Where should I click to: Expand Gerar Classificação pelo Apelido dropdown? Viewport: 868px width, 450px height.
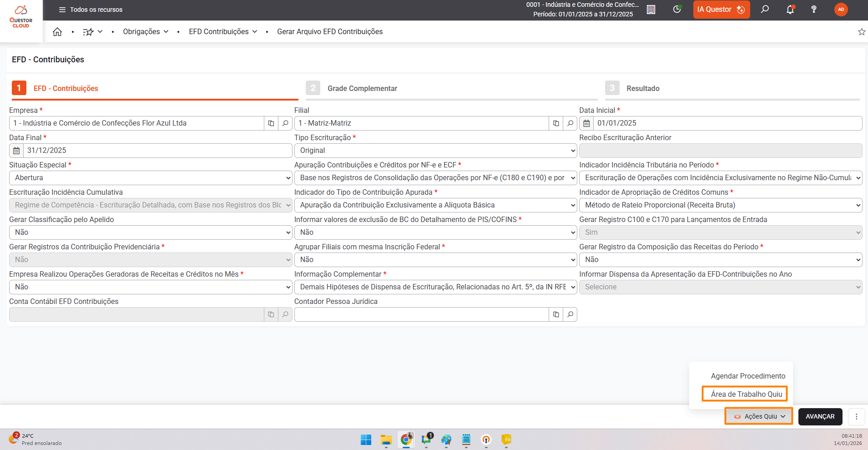(x=151, y=233)
